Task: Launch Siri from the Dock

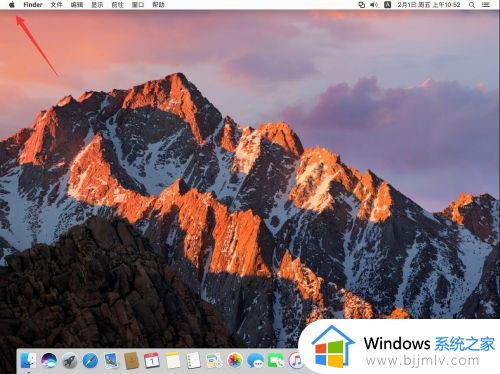Action: [49, 361]
